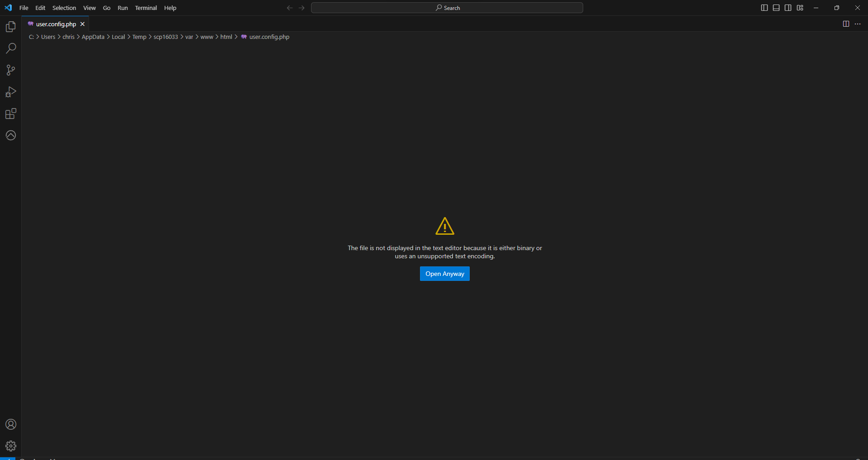Open the Accounts menu icon
This screenshot has height=460, width=868.
coord(11,424)
